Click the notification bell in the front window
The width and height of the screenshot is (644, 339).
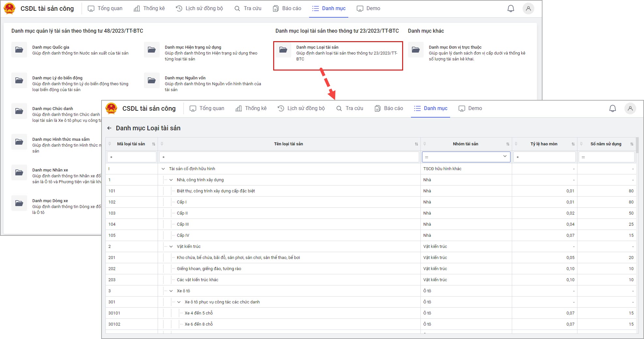(612, 108)
